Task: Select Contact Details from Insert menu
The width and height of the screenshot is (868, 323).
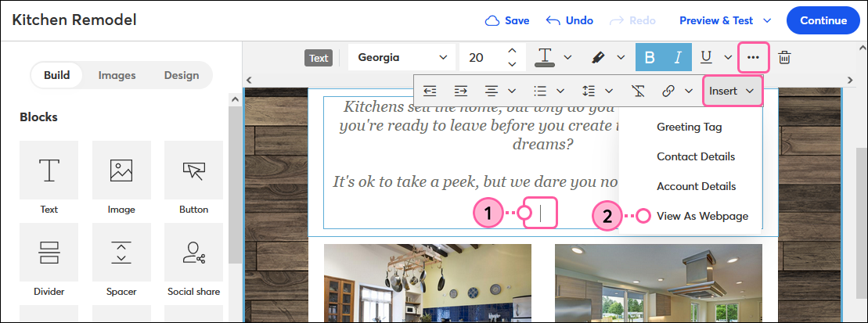Action: coord(696,156)
